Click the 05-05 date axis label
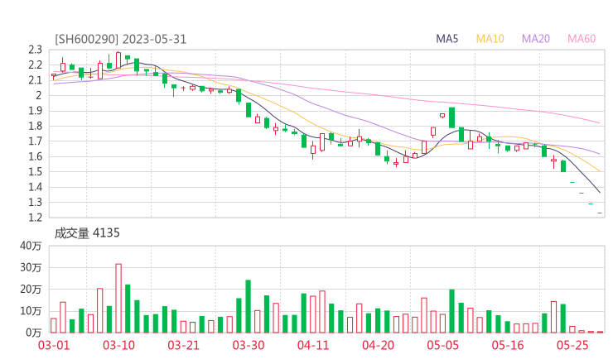Image resolution: width=613 pixels, height=364 pixels. (442, 345)
